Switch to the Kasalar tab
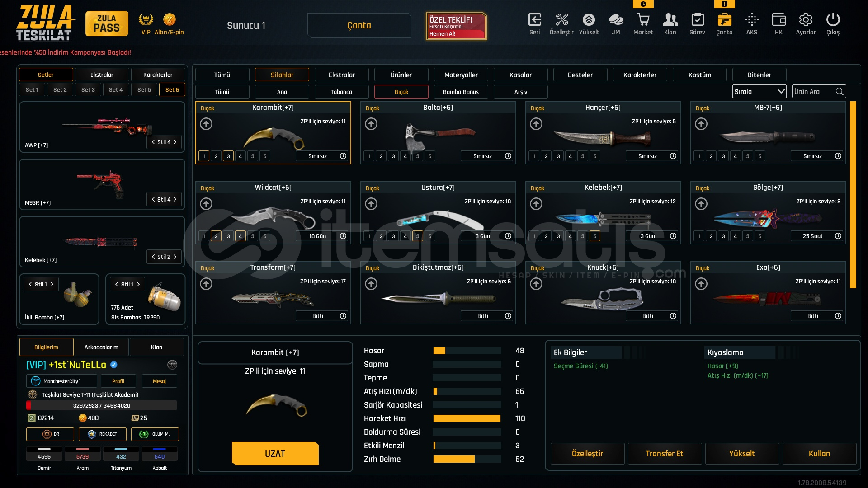868x488 pixels. coord(521,75)
